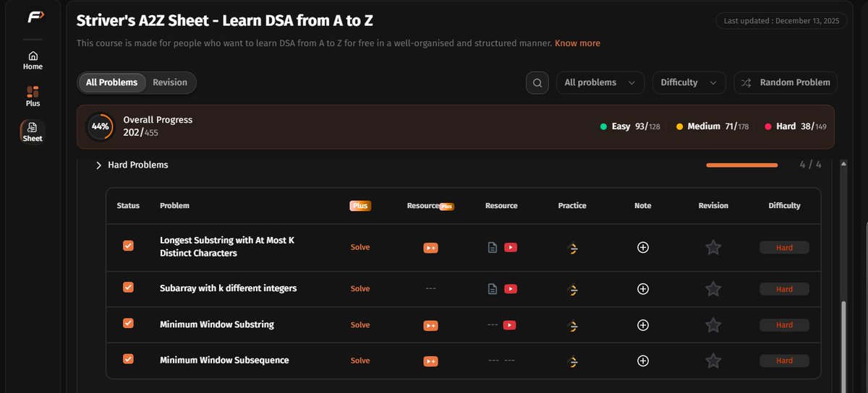This screenshot has height=393, width=868.
Task: Switch to the All Problems tab
Action: (111, 82)
